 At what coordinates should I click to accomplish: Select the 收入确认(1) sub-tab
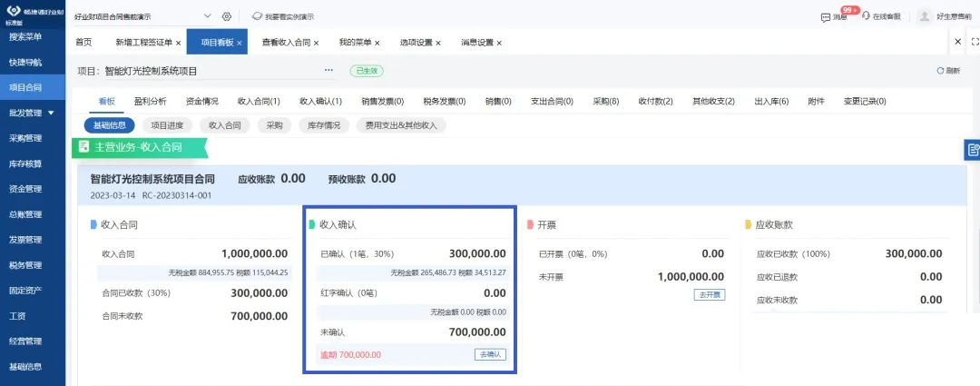tap(320, 101)
